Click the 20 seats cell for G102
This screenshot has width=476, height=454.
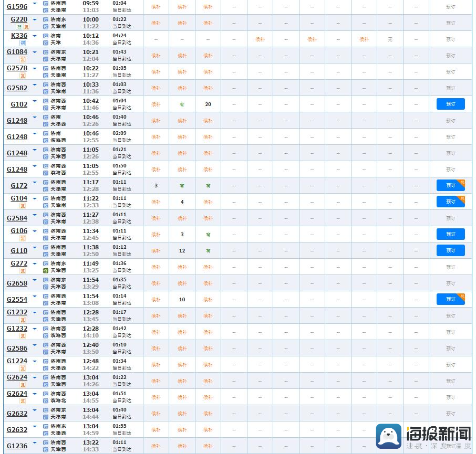pos(208,104)
